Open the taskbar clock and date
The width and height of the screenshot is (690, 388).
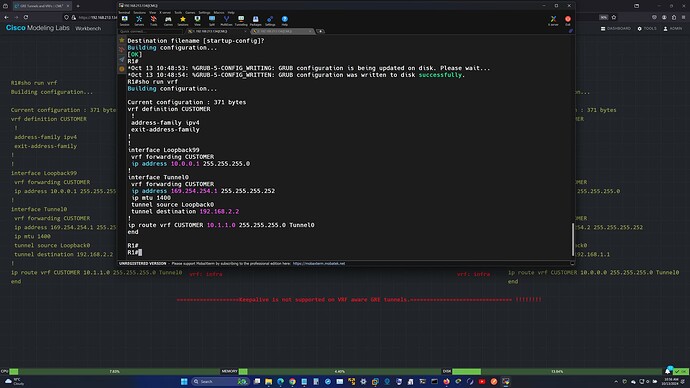pyautogui.click(x=671, y=381)
